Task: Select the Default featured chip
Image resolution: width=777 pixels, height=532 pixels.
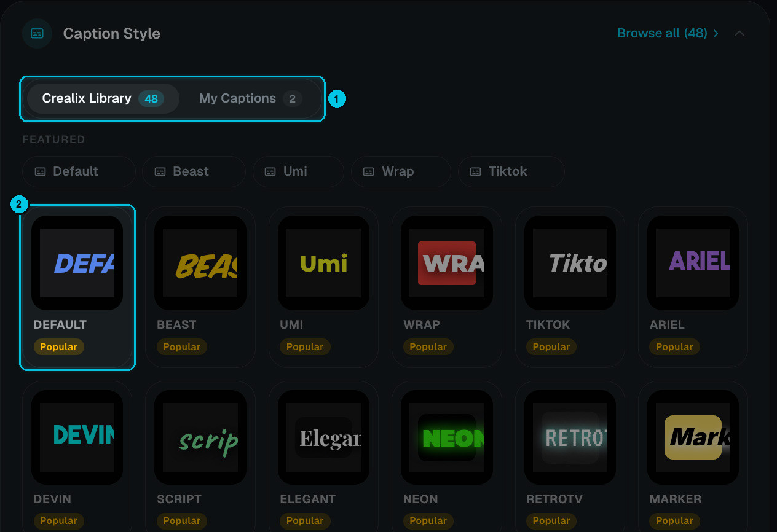Action: point(79,171)
